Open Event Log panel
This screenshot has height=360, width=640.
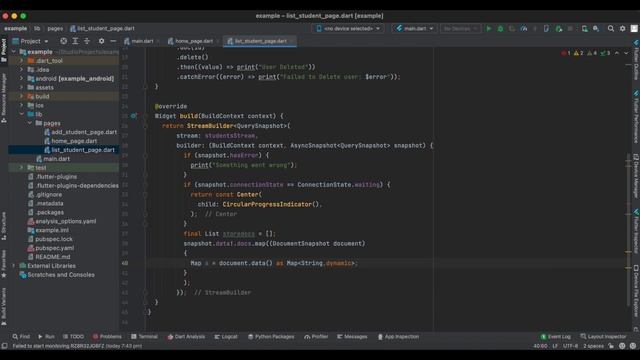[x=556, y=337]
